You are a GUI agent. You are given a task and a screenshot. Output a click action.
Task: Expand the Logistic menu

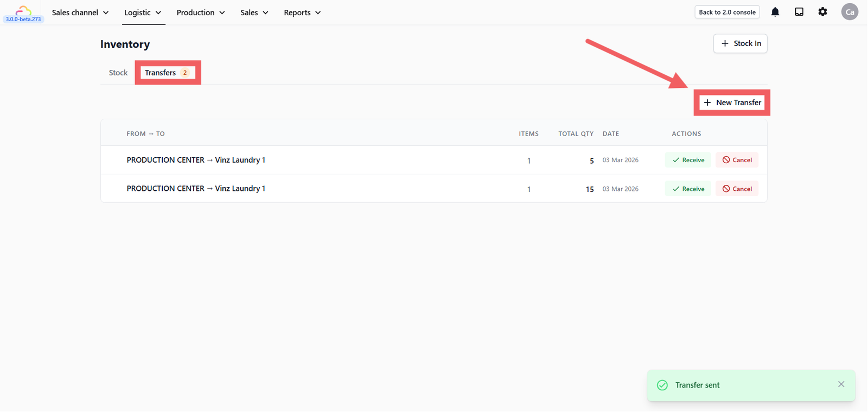[143, 12]
